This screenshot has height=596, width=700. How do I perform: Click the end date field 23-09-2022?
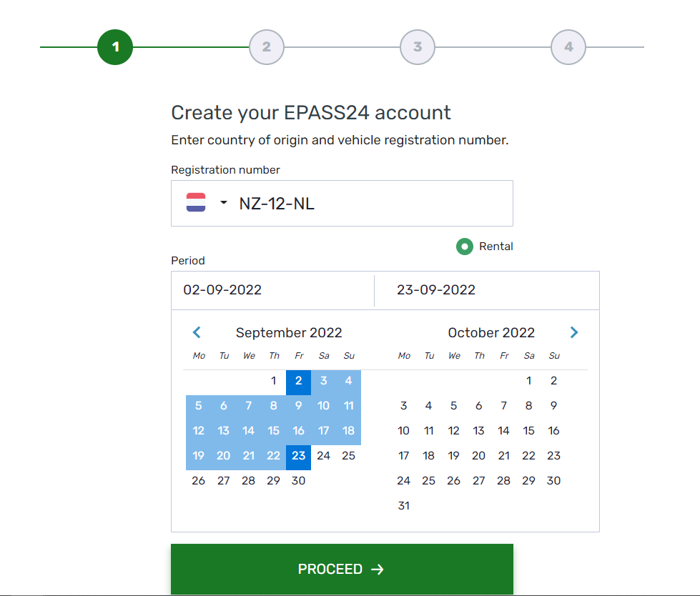[x=487, y=290]
